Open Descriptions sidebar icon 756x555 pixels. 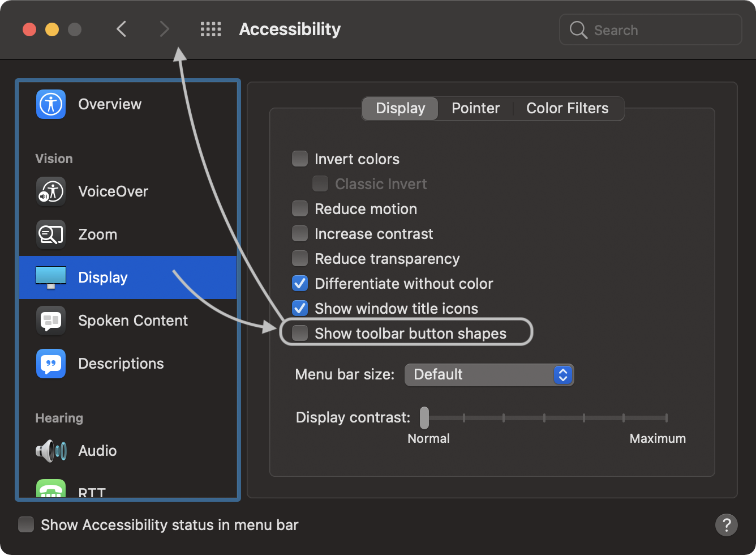click(51, 364)
